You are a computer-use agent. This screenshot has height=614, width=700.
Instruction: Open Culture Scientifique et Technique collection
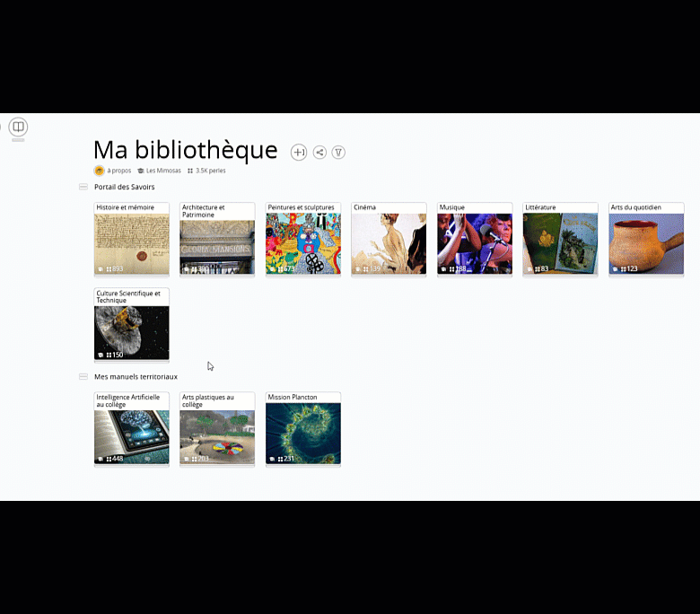pos(132,325)
